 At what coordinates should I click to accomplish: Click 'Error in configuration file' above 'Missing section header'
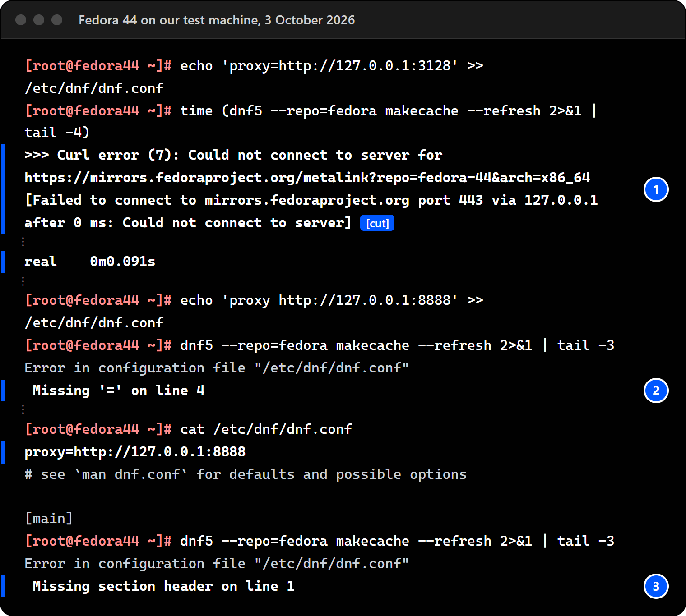(x=217, y=564)
